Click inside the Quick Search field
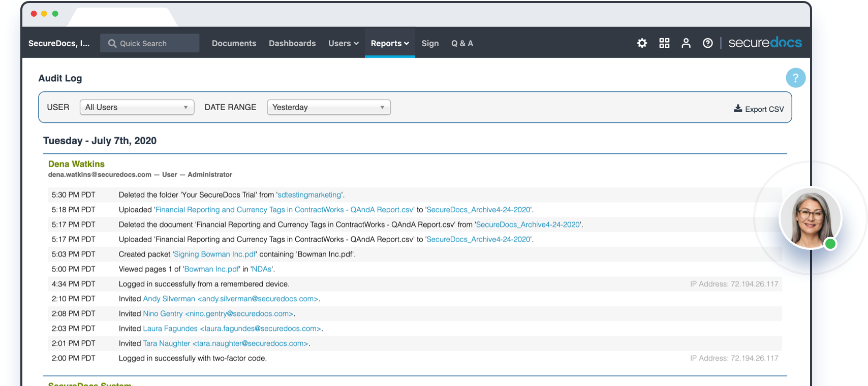This screenshot has height=386, width=868. pos(150,43)
